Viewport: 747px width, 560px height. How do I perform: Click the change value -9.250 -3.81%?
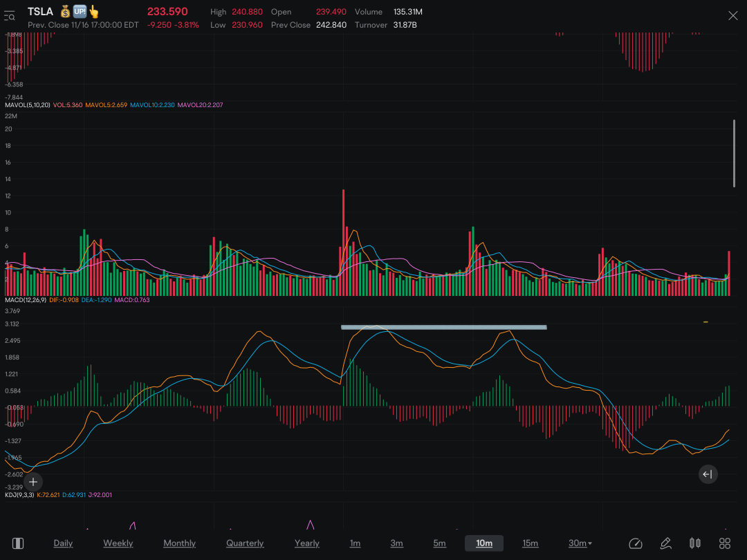pyautogui.click(x=173, y=25)
